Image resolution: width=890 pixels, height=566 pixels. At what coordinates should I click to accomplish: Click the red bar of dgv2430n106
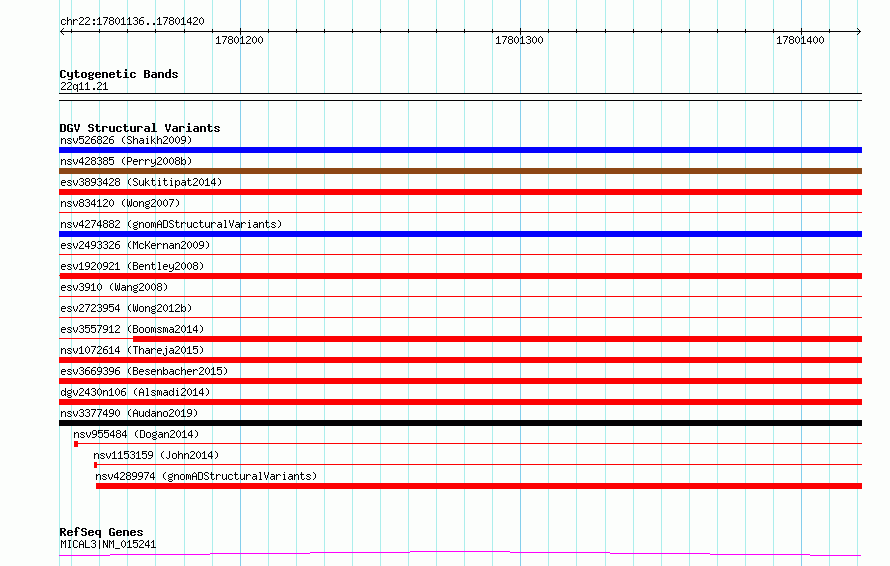460,402
